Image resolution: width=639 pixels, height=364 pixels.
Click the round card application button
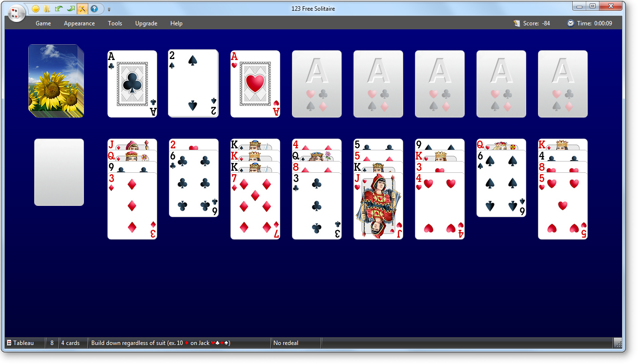(16, 13)
